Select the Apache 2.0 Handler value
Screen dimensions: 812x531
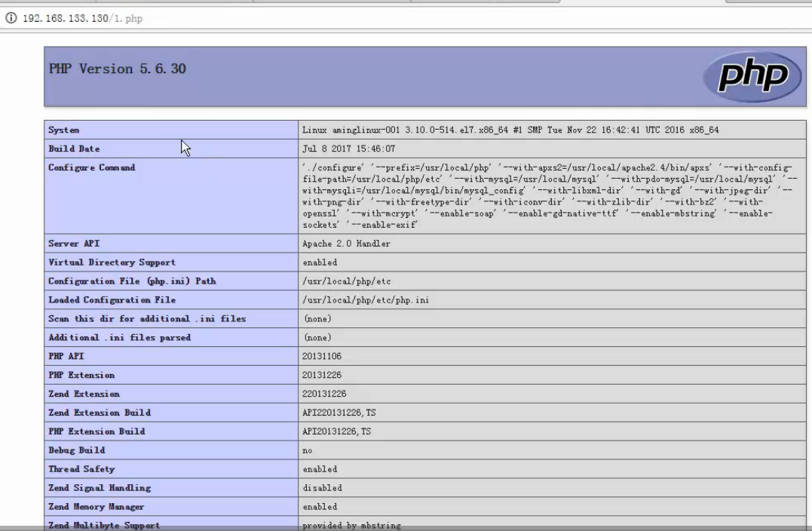click(x=347, y=244)
